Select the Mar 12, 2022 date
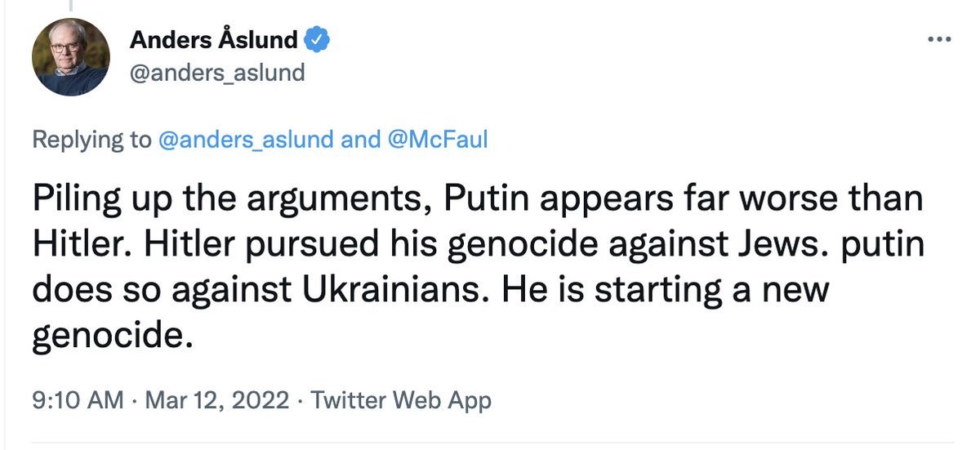Screen dimensions: 980x450 click(x=215, y=400)
